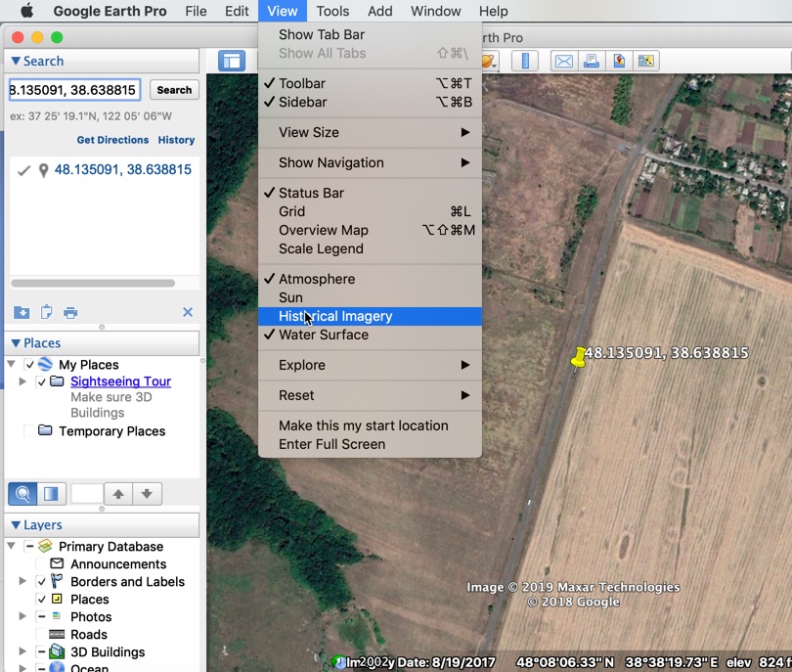Screen dimensions: 792x672
Task: Open the Apple menu
Action: click(x=26, y=11)
